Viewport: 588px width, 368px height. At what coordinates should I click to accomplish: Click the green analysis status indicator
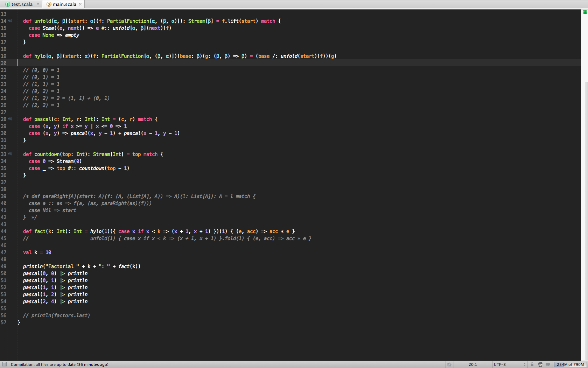[584, 12]
